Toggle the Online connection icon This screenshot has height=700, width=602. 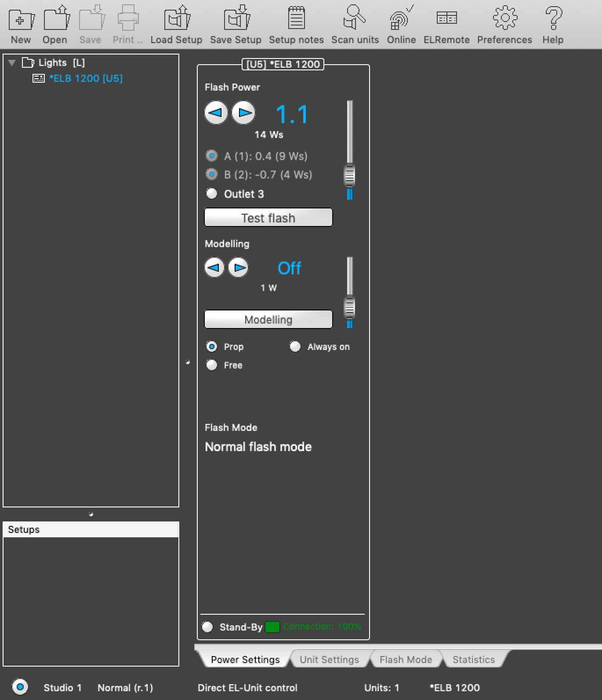point(401,18)
